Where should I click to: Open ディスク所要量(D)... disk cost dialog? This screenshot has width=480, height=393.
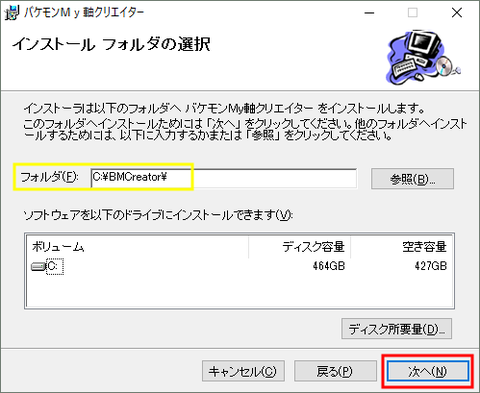397,329
